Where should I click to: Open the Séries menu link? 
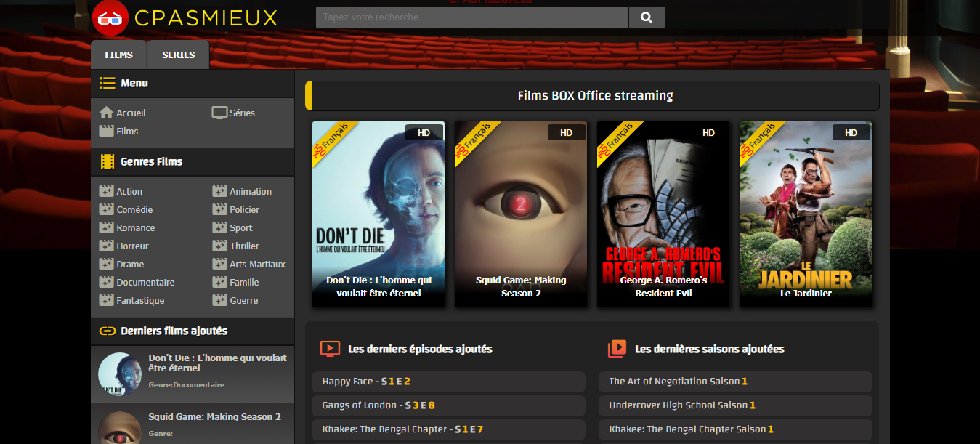pos(242,113)
